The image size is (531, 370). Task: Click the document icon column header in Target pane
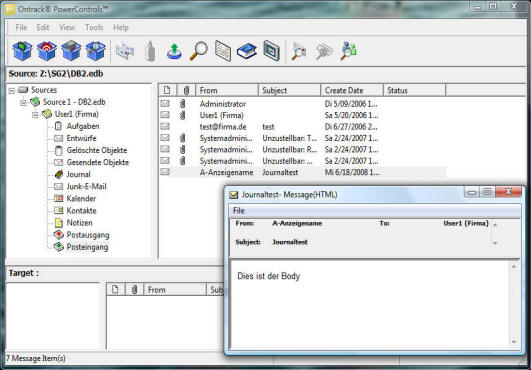coord(116,290)
